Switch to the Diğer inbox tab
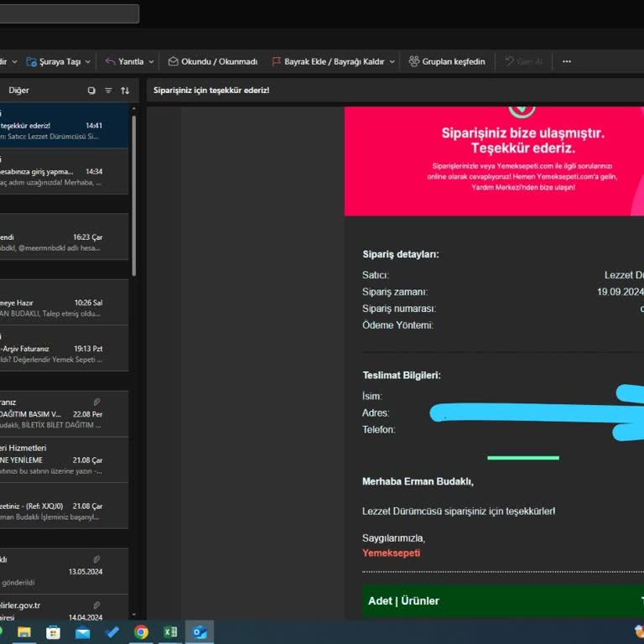Screen dimensions: 644x644 (x=18, y=90)
